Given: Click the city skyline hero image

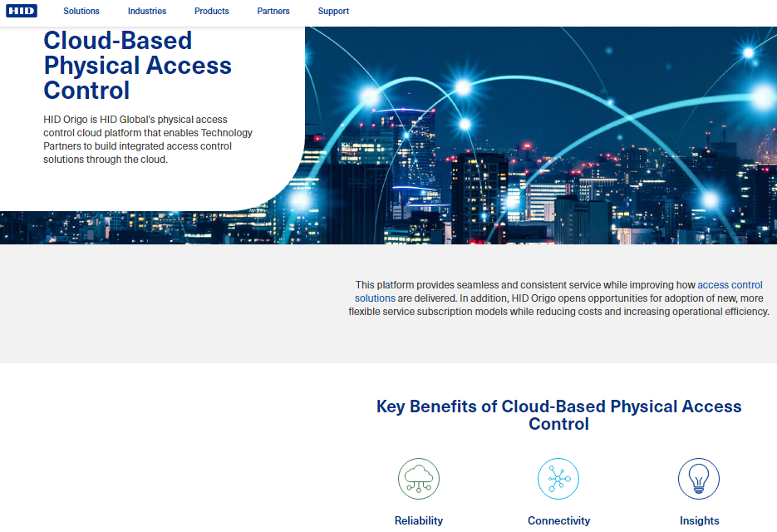Looking at the screenshot, I should (540, 135).
